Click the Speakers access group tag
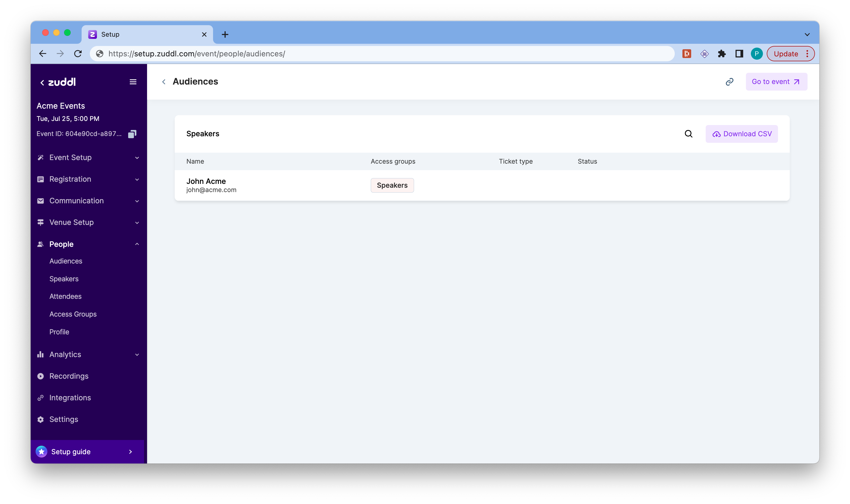This screenshot has height=504, width=850. (392, 186)
